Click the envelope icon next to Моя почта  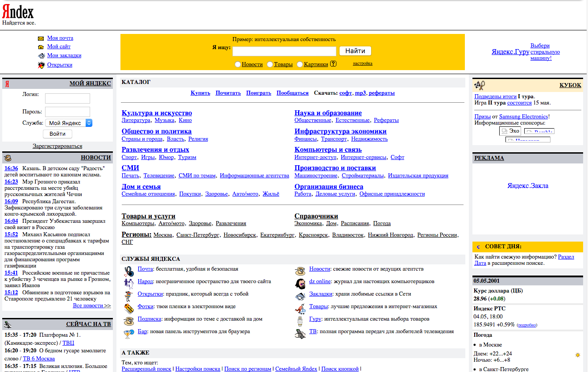click(41, 38)
